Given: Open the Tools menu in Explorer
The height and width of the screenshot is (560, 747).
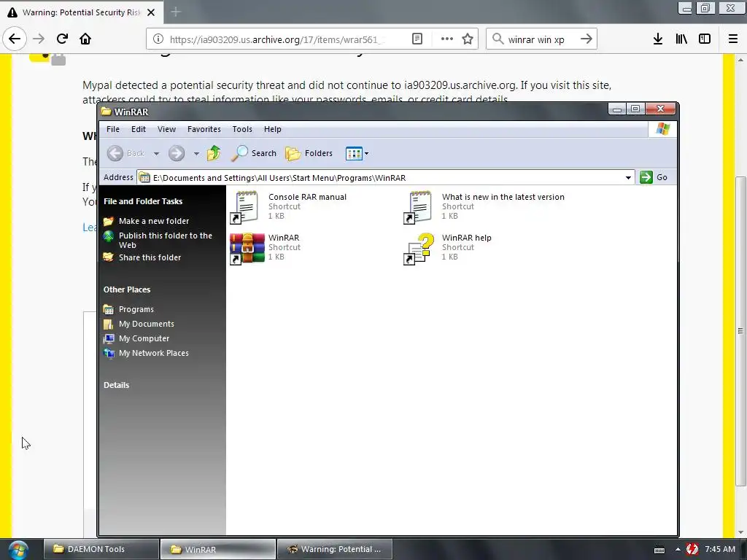Looking at the screenshot, I should (242, 129).
